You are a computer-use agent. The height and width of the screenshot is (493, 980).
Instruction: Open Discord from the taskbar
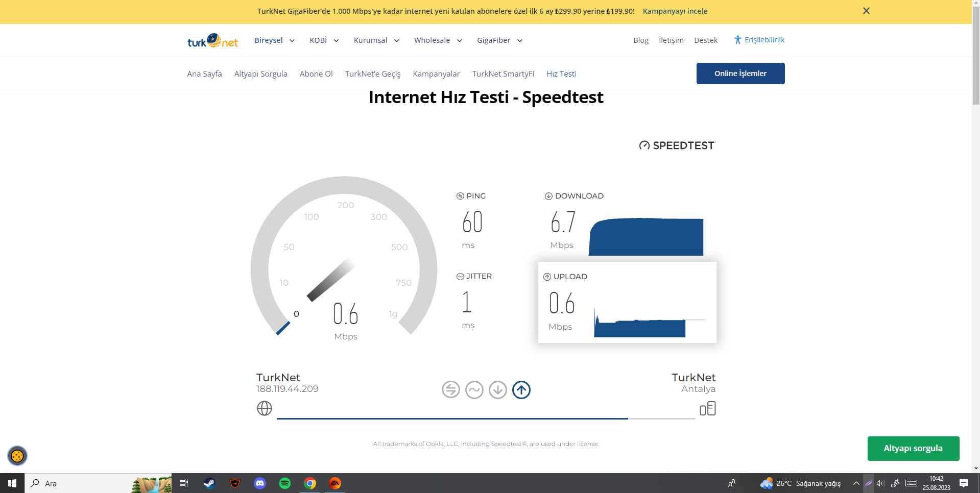tap(260, 483)
